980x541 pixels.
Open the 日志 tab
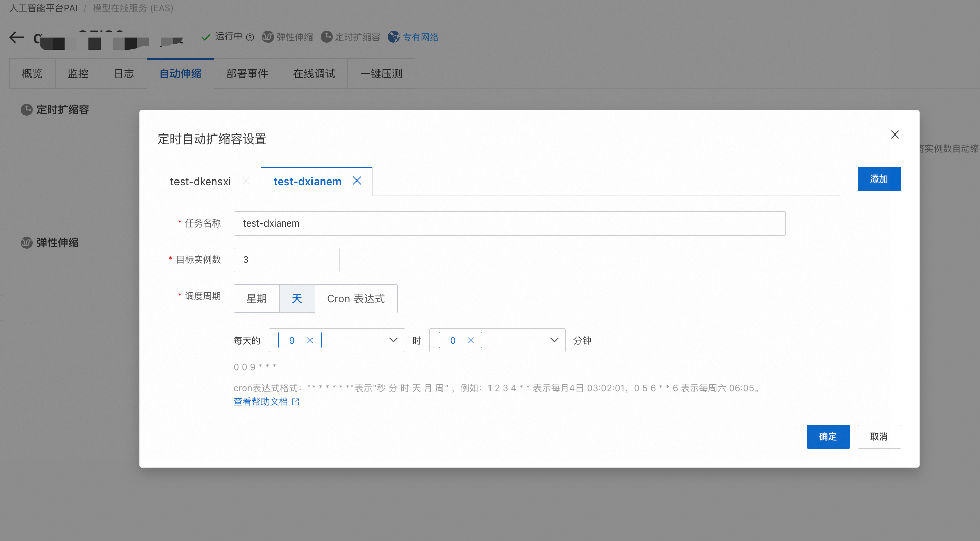(124, 74)
